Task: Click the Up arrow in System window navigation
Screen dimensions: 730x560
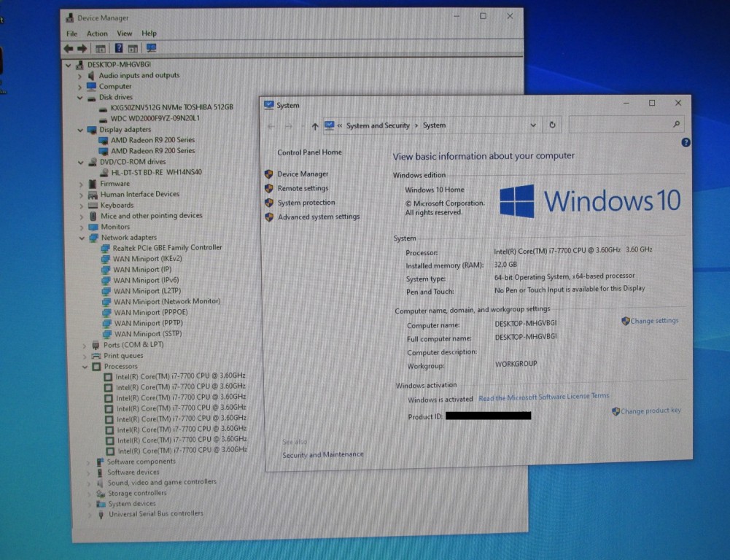Action: [x=315, y=126]
